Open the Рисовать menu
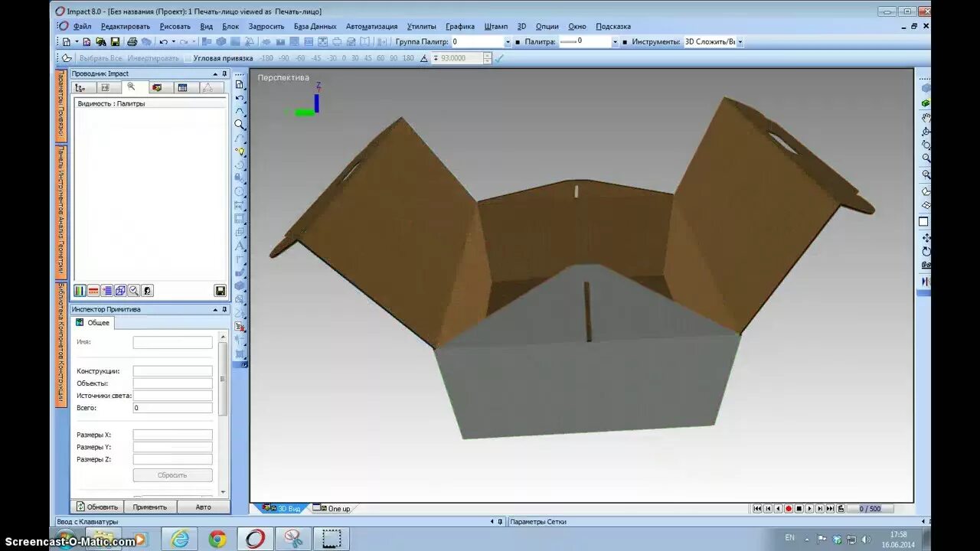980x551 pixels. click(175, 26)
